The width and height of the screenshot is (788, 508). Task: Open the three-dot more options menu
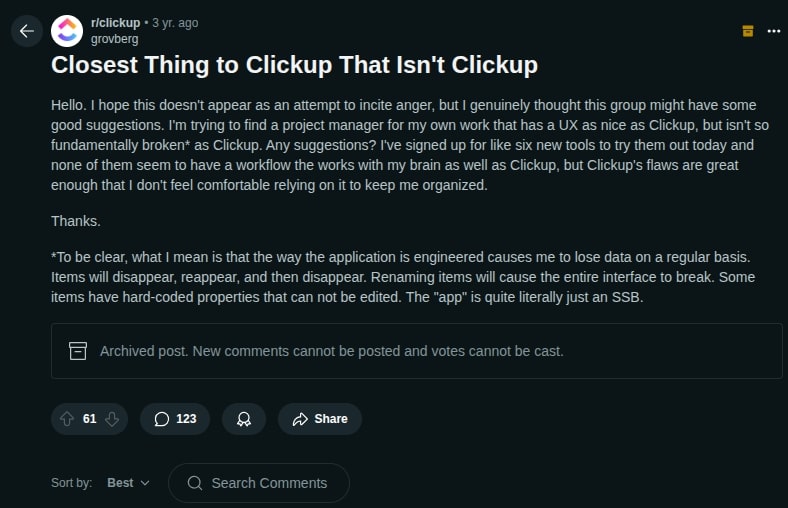click(x=773, y=31)
